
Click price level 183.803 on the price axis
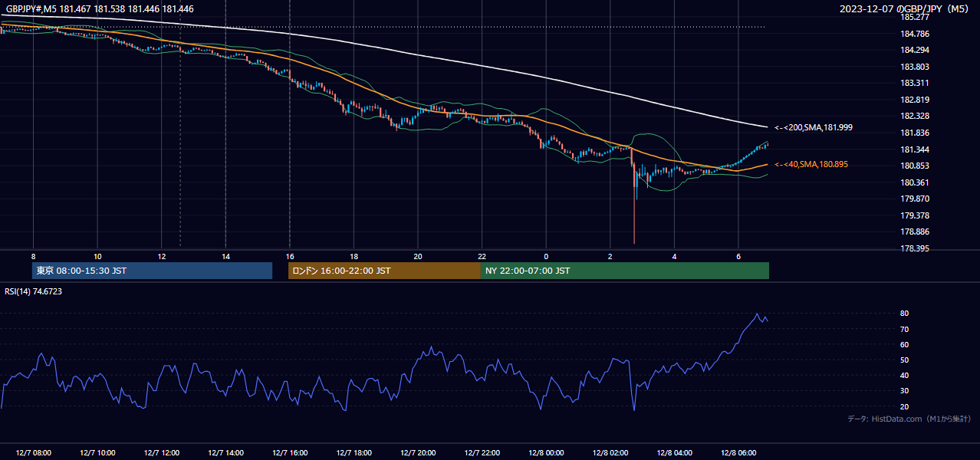tap(915, 67)
